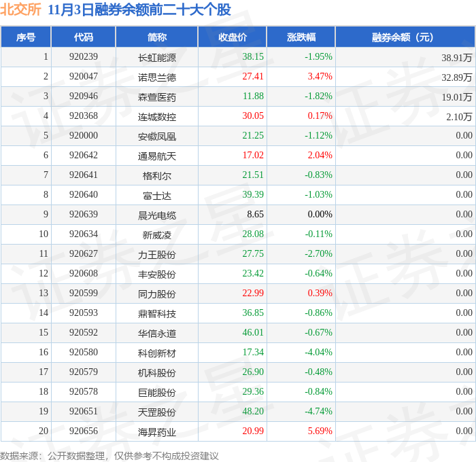Select stock name 力王股份
The image size is (476, 462).
(157, 255)
